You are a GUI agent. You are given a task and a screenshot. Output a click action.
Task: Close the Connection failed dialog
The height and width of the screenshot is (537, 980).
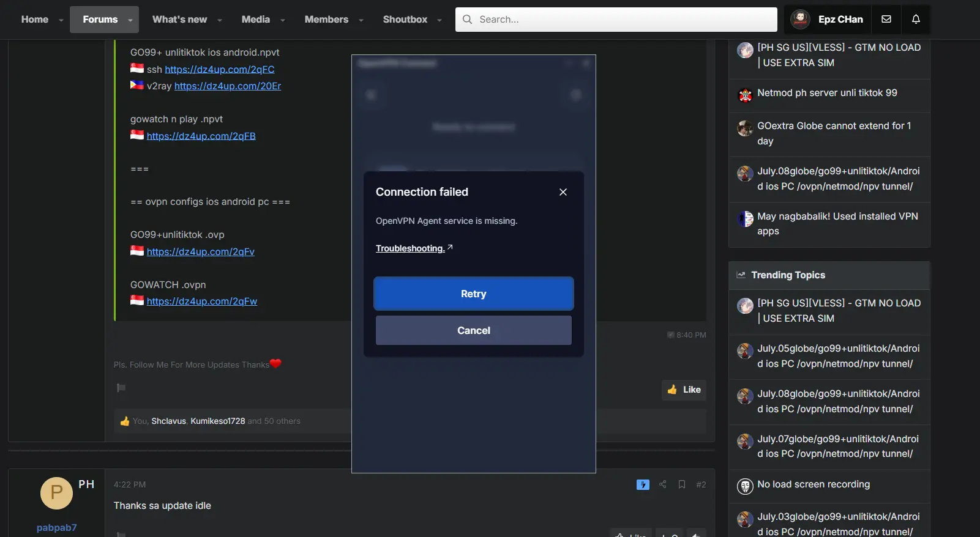[x=563, y=192]
